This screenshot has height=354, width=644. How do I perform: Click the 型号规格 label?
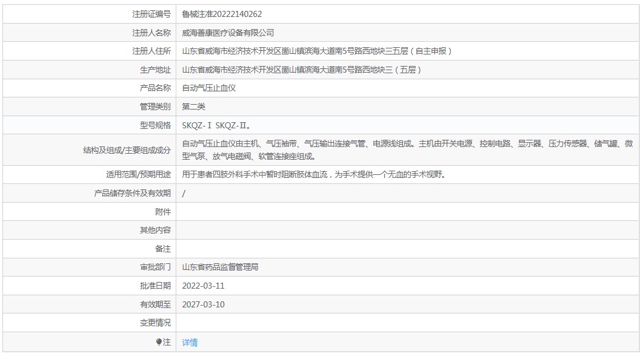point(155,125)
